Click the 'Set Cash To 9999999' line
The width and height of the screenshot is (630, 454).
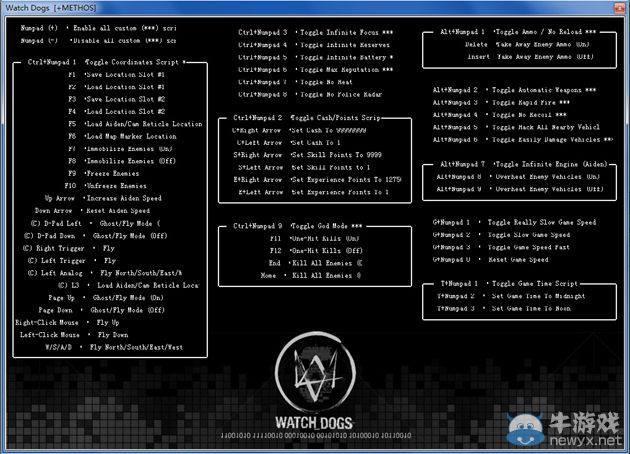(x=299, y=130)
